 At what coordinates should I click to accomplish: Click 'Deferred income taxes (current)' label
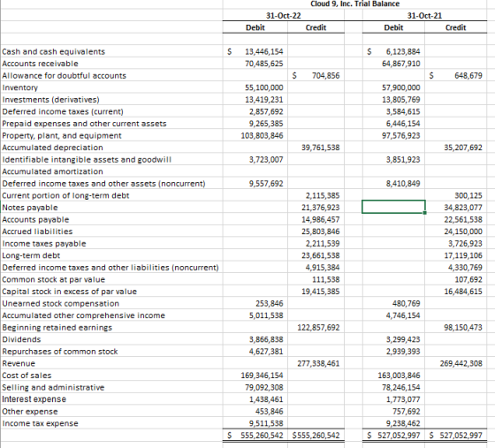point(63,111)
